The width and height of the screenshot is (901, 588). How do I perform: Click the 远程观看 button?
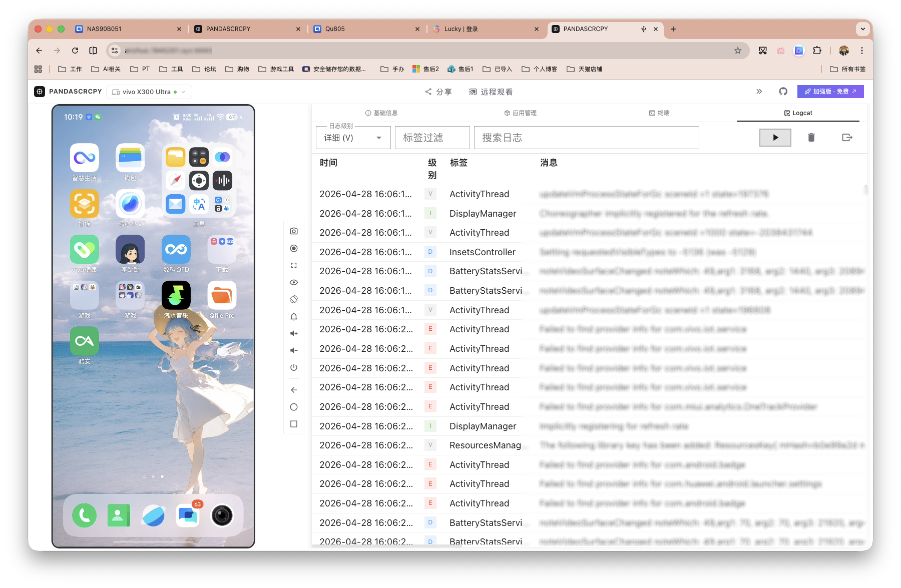click(x=491, y=92)
